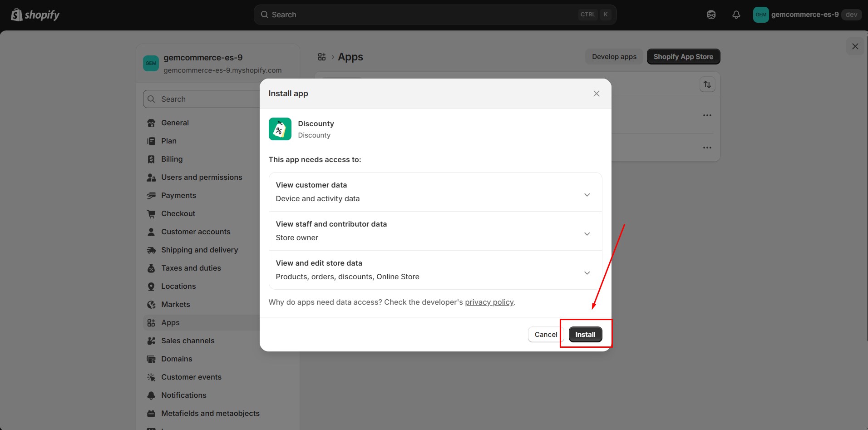Screen dimensions: 868x430
Task: Open the developer's privacy policy link
Action: click(488, 302)
